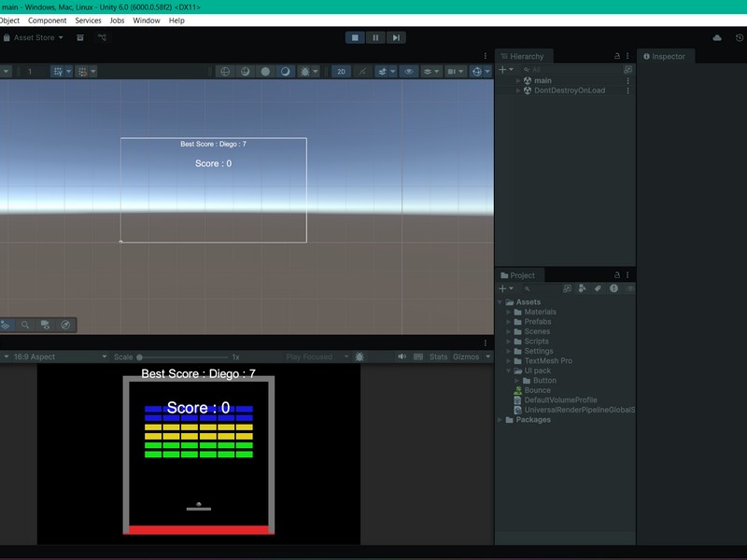Open the Window menu
The width and height of the screenshot is (747, 560).
pyautogui.click(x=146, y=21)
